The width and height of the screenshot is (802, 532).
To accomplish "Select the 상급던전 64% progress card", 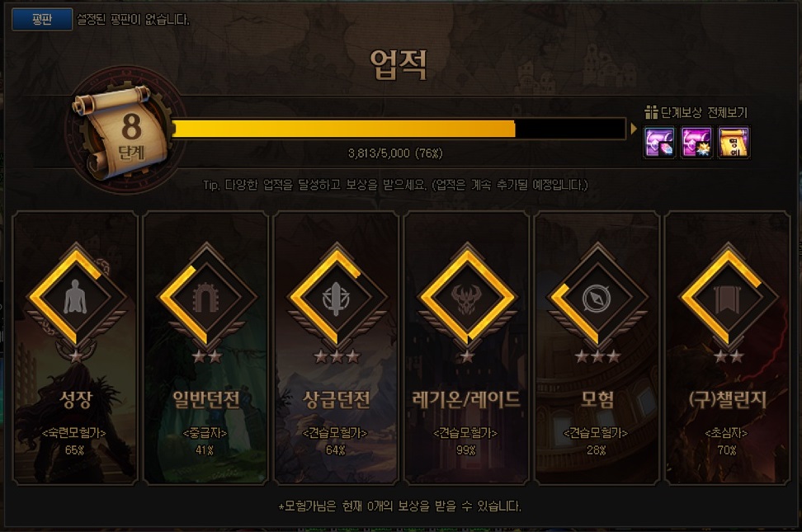I will 337,348.
